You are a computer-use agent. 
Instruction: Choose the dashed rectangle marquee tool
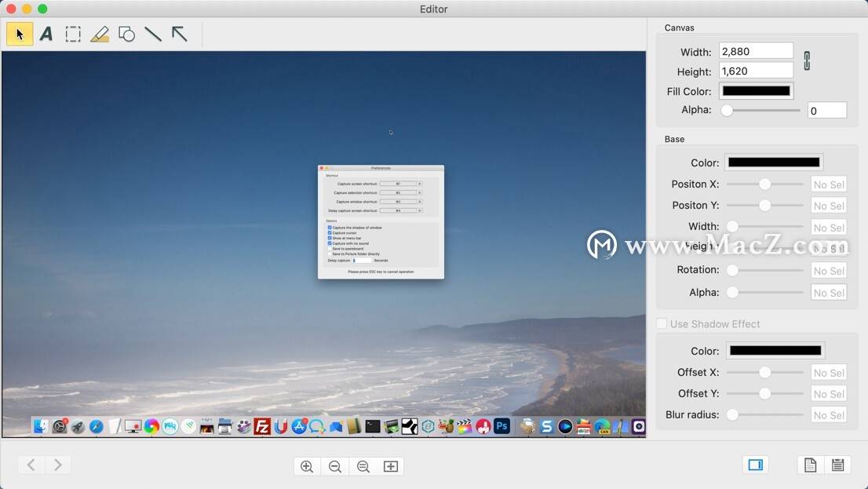(73, 35)
